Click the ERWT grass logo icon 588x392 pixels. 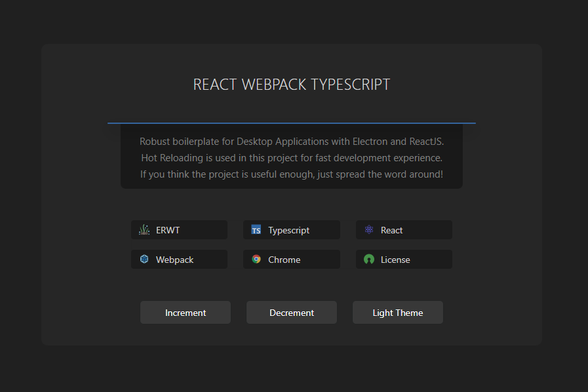(x=144, y=229)
